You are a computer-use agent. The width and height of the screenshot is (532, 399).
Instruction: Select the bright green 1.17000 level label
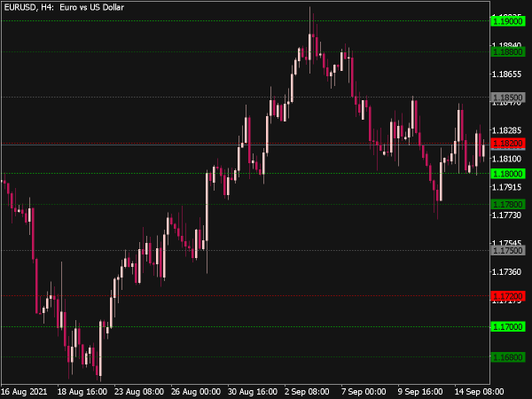click(508, 326)
